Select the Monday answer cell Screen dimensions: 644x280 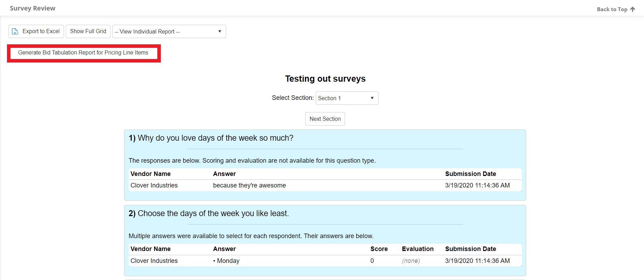(x=226, y=261)
